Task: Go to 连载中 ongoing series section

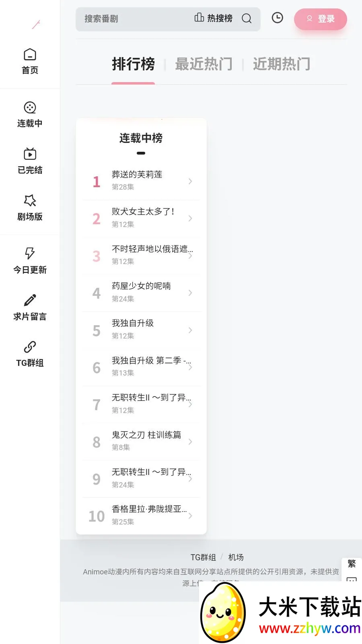Action: pos(30,108)
